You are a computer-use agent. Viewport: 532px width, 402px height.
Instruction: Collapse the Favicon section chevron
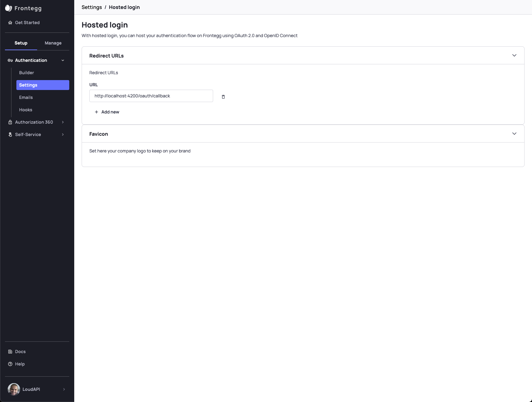[514, 134]
